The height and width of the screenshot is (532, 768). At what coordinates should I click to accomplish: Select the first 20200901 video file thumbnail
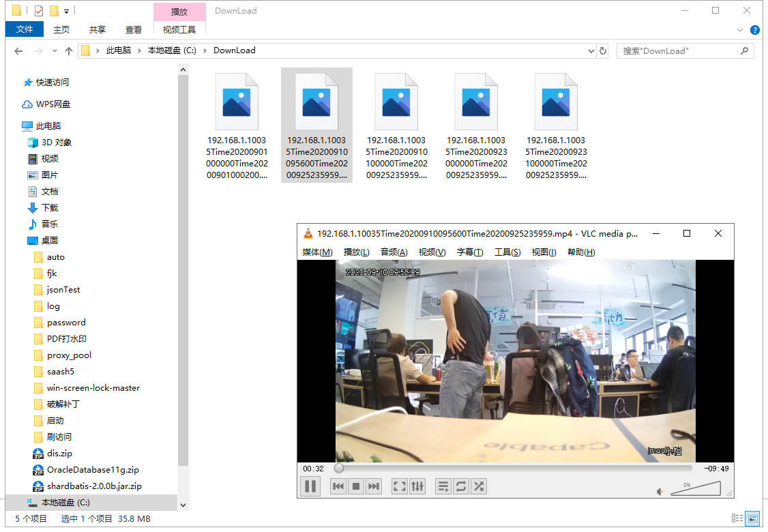[237, 102]
